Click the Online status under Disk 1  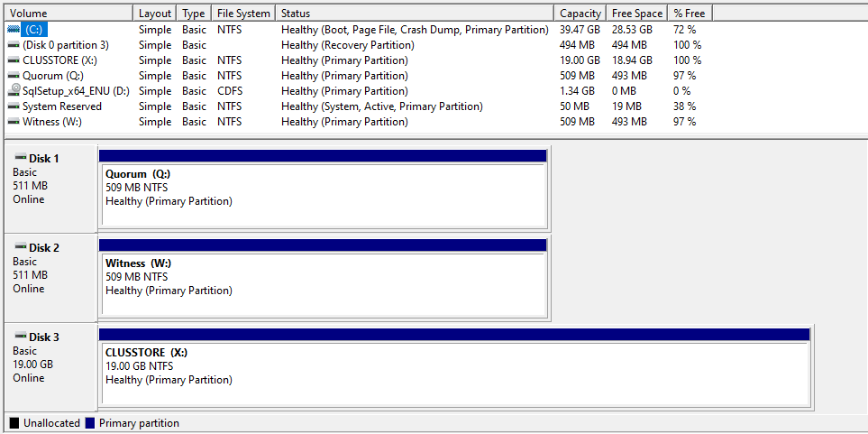pos(28,199)
